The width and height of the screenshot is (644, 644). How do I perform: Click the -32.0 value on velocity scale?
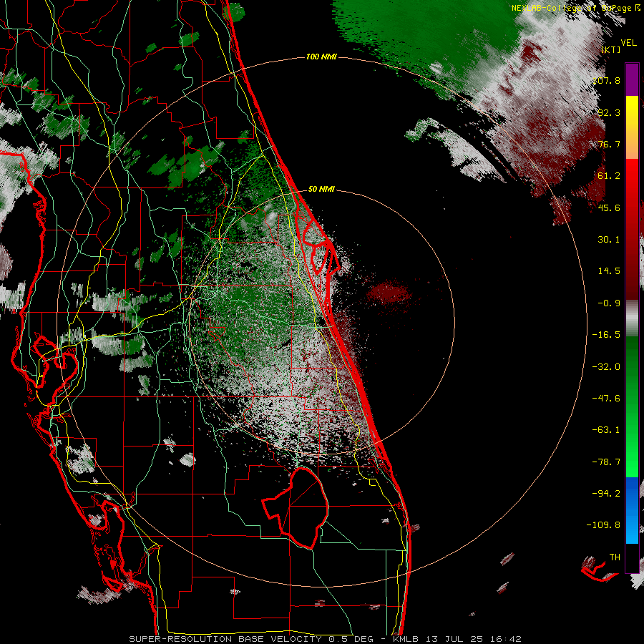point(606,367)
